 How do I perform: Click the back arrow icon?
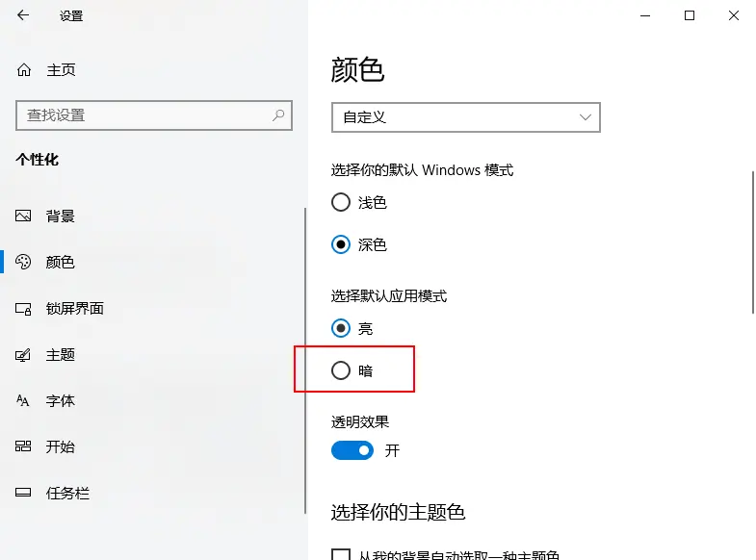[x=23, y=15]
